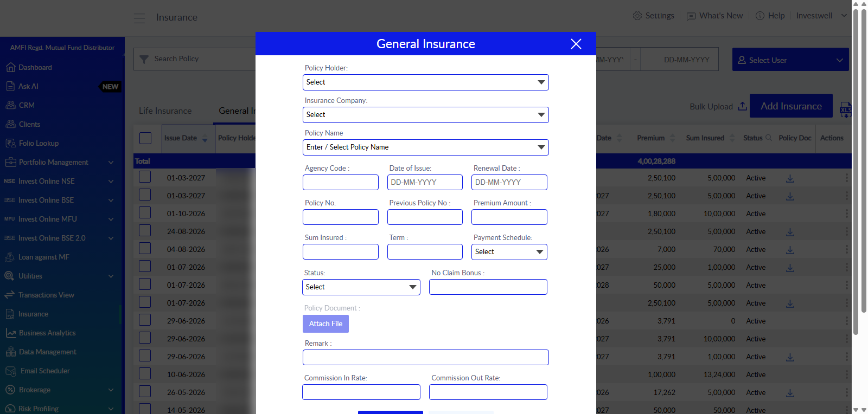Screen dimensions: 868x414
Task: Go to CRM sidebar icon
Action: tap(10, 105)
